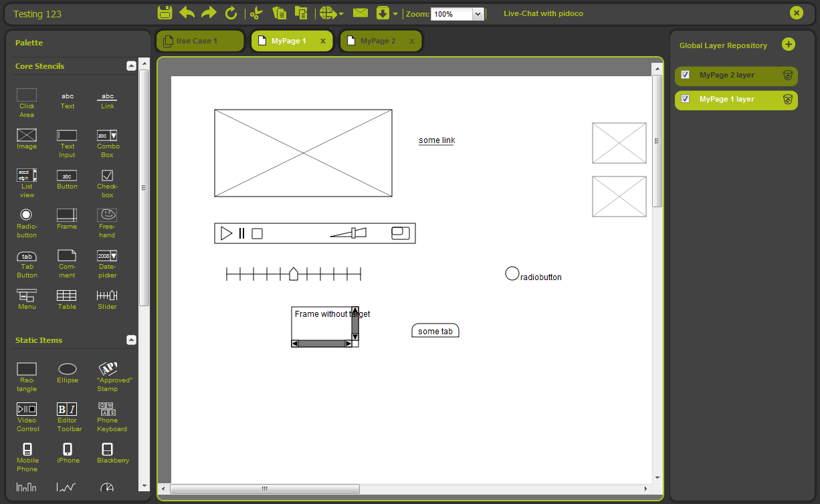Click the Save floppy disk icon
820x504 pixels.
coord(165,13)
